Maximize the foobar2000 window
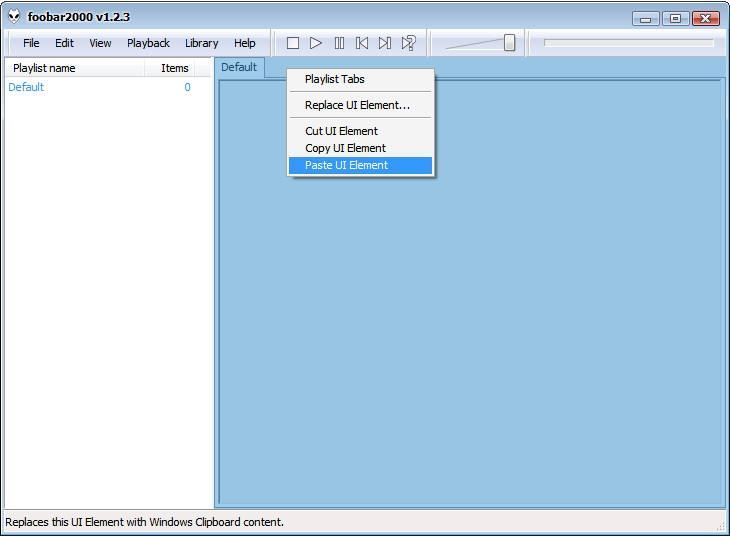This screenshot has width=730, height=536. (x=675, y=19)
